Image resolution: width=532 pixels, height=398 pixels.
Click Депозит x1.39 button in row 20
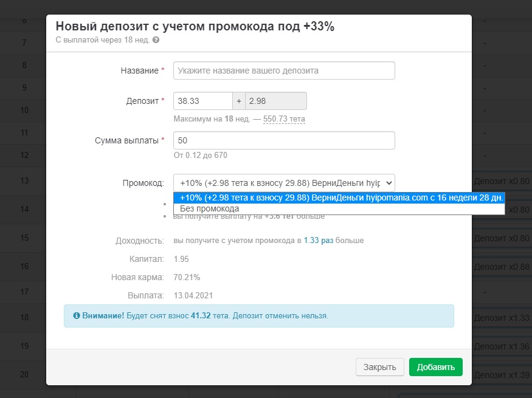(501, 374)
